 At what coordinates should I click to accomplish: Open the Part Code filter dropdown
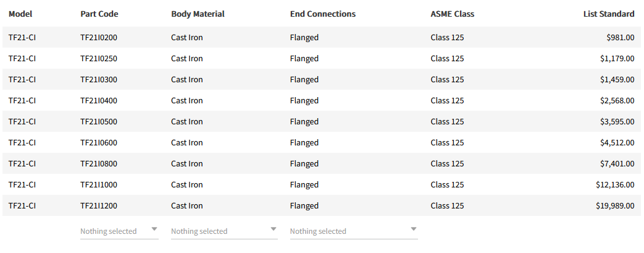(119, 231)
